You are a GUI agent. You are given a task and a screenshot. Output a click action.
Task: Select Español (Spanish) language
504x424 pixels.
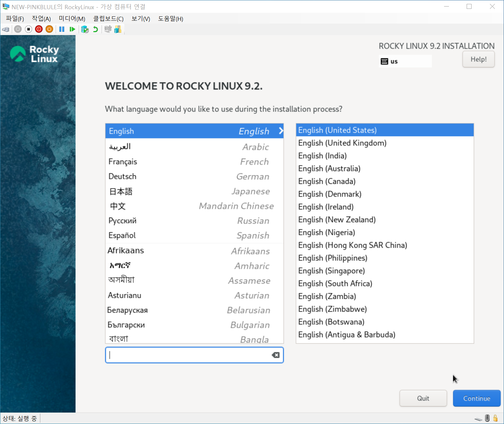point(194,235)
